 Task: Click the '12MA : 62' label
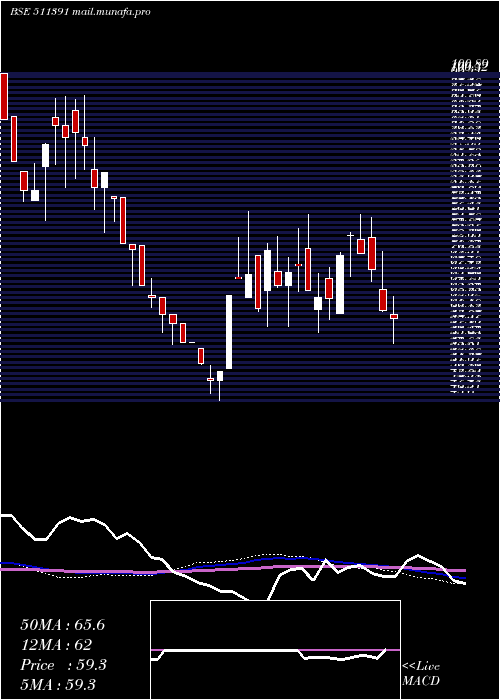[x=56, y=645]
